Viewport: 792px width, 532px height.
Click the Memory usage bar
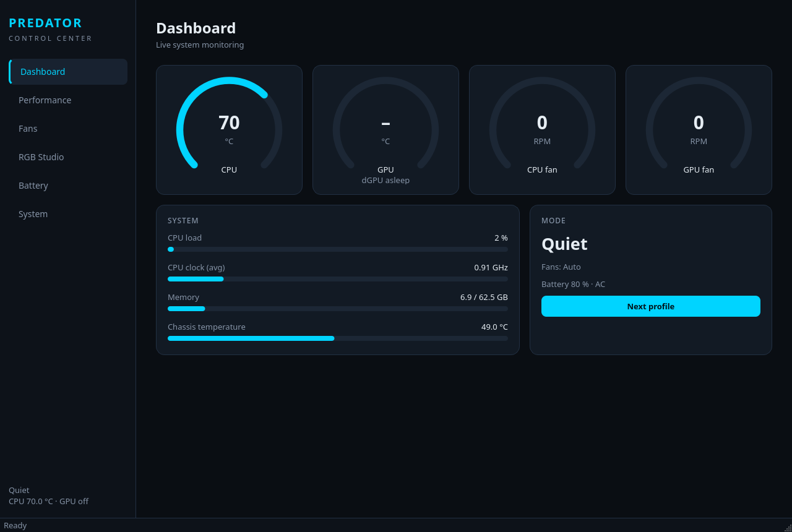pyautogui.click(x=338, y=309)
